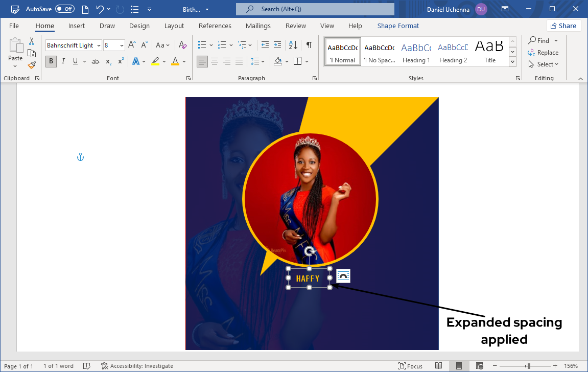Open the font name dropdown
This screenshot has width=588, height=372.
coord(98,45)
